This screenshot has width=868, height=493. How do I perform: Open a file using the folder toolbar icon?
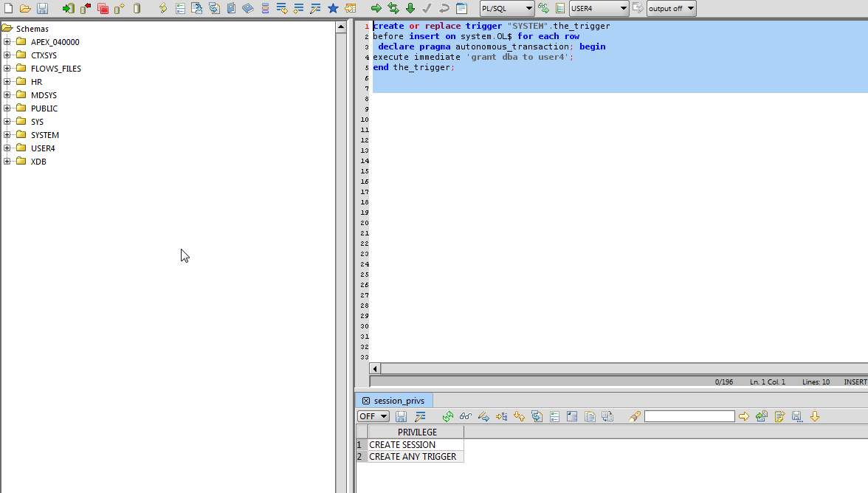click(24, 8)
